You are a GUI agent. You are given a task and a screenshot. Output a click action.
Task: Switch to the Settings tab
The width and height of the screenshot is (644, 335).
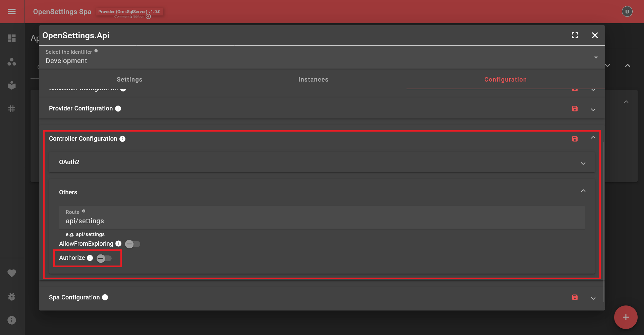(129, 80)
